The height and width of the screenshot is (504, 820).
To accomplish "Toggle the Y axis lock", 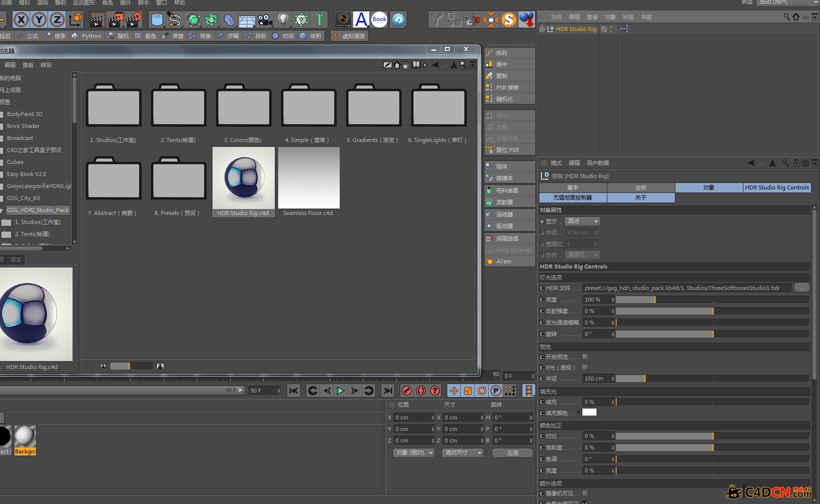I will (39, 20).
